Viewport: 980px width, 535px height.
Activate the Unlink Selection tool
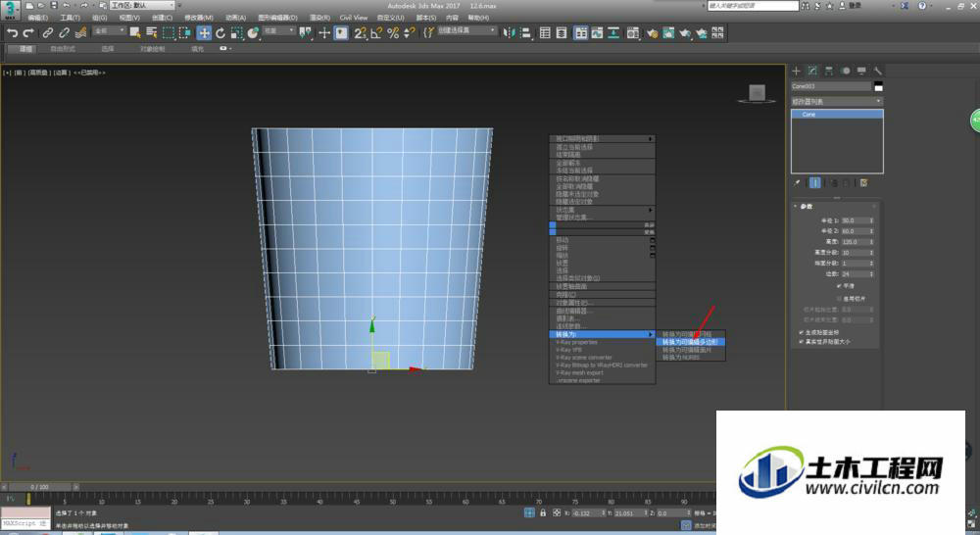click(x=64, y=33)
